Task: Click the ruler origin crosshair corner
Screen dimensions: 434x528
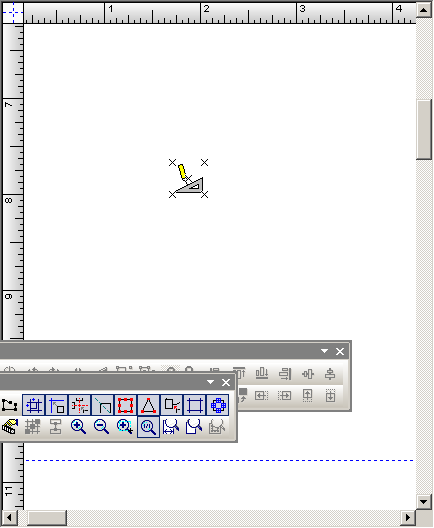Action: (13, 13)
